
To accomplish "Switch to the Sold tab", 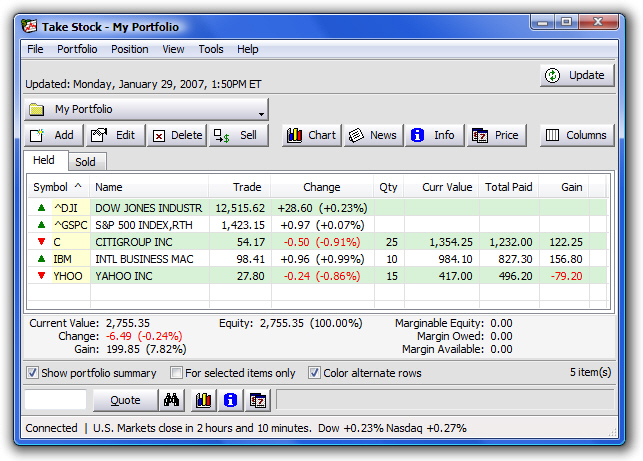I will (x=85, y=162).
